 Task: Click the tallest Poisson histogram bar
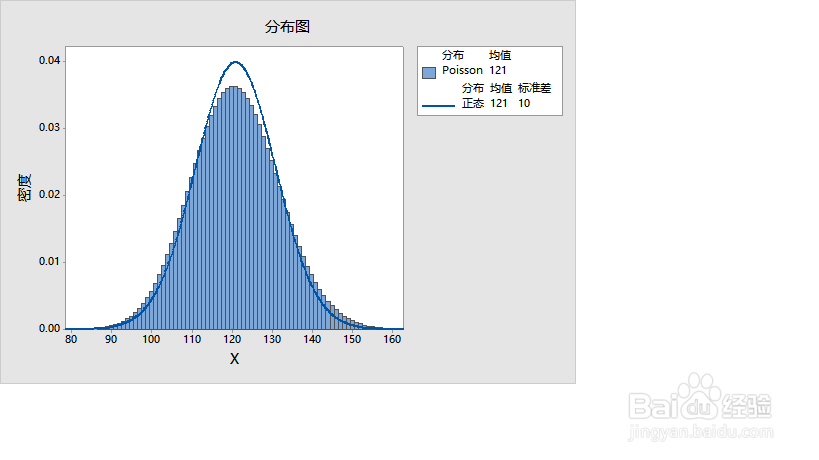[235, 207]
